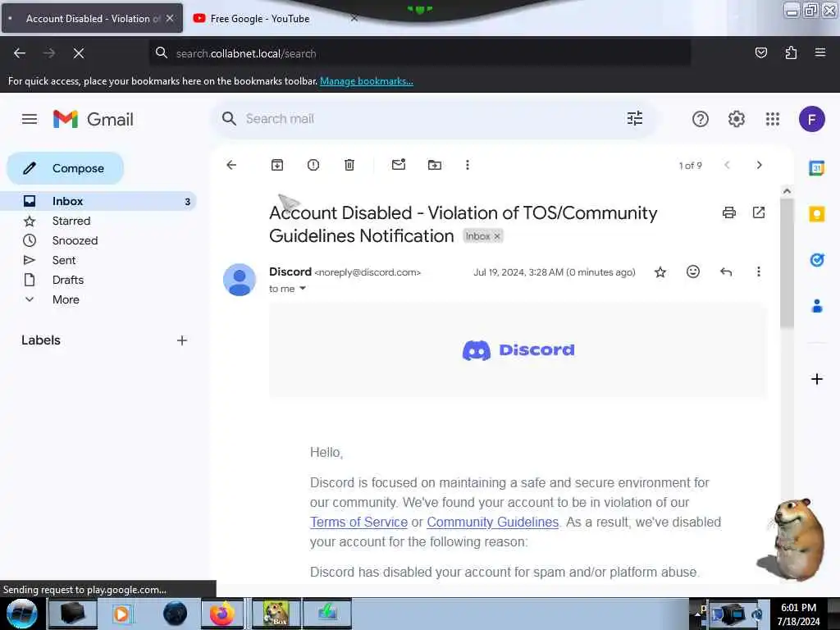Click the sender avatar picture

(x=239, y=280)
